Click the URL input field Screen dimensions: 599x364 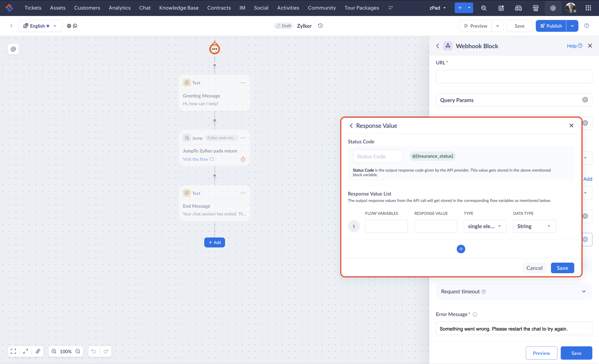point(514,77)
